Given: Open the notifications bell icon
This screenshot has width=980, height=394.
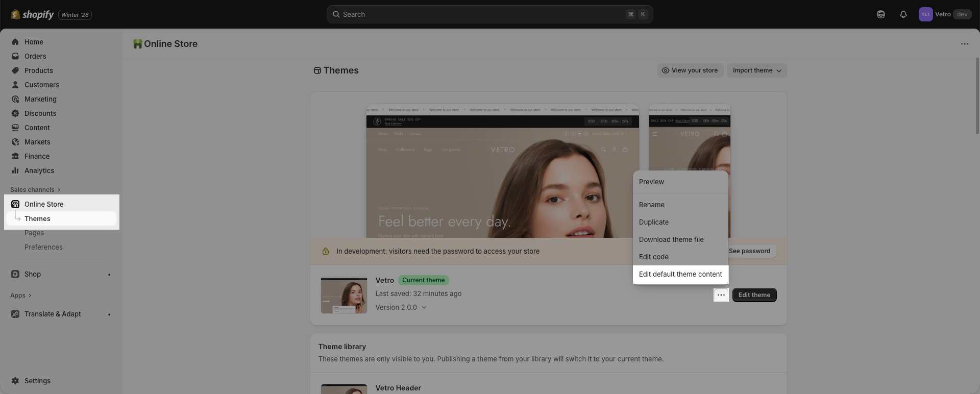Looking at the screenshot, I should point(903,14).
